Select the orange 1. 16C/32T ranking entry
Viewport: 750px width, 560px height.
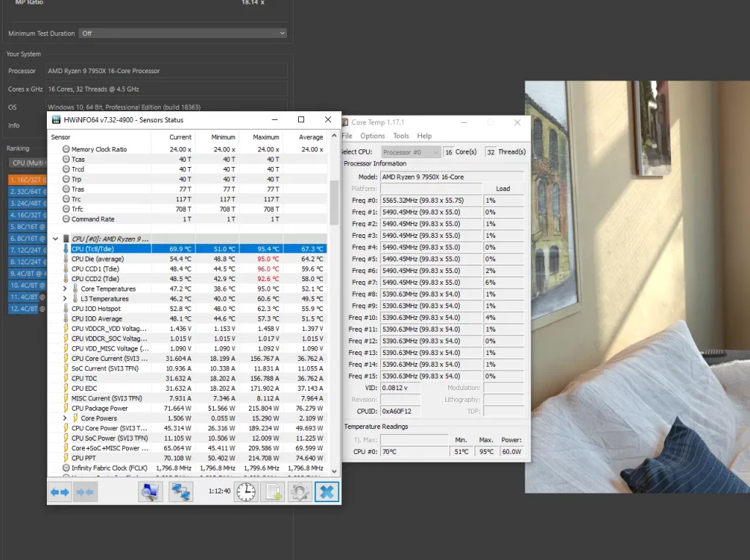pyautogui.click(x=26, y=179)
